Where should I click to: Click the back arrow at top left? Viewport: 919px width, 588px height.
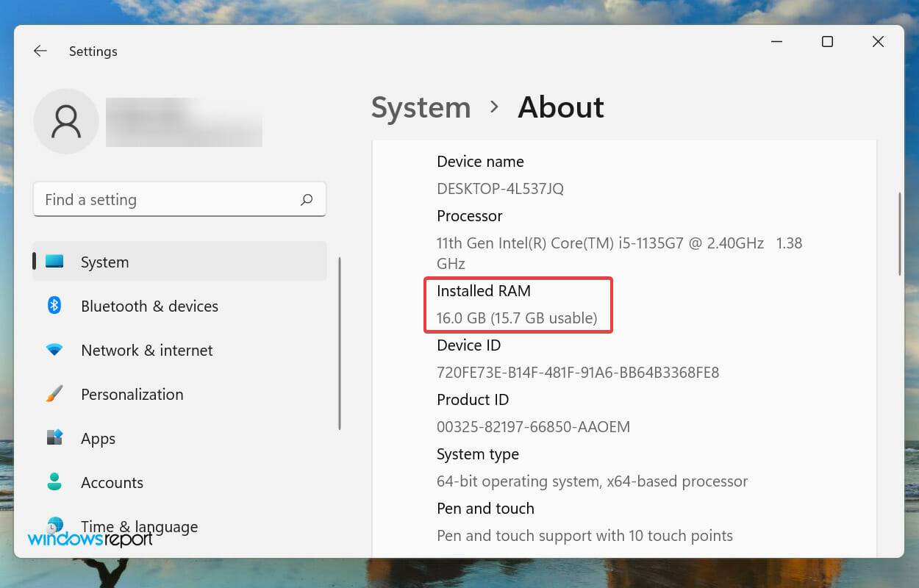40,51
